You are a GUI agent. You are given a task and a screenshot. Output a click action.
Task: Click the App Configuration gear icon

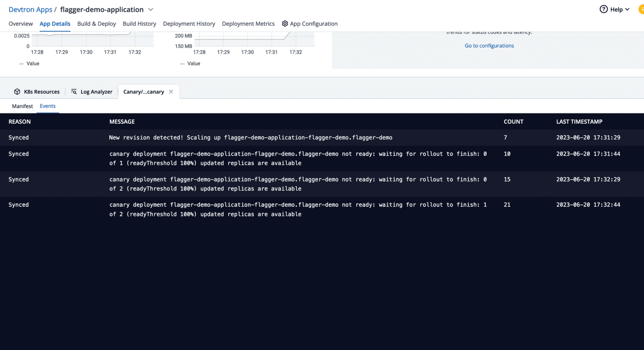(x=285, y=24)
